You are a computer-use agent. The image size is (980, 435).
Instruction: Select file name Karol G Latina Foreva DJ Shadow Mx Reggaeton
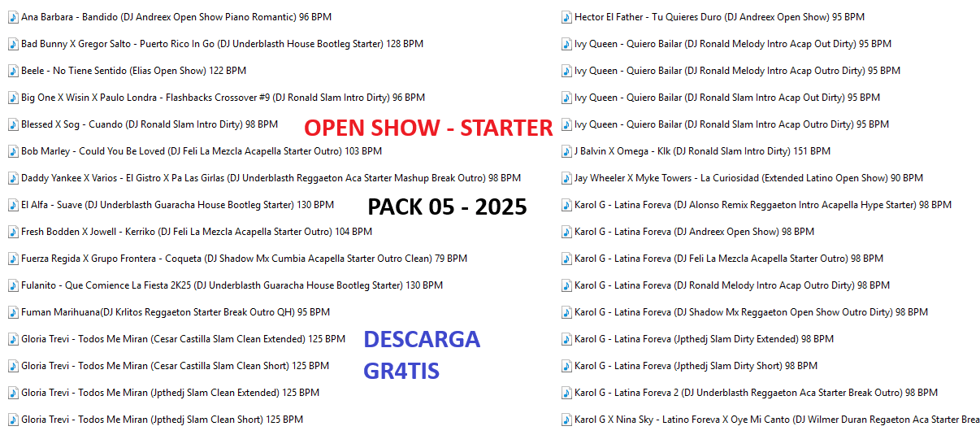tap(751, 312)
